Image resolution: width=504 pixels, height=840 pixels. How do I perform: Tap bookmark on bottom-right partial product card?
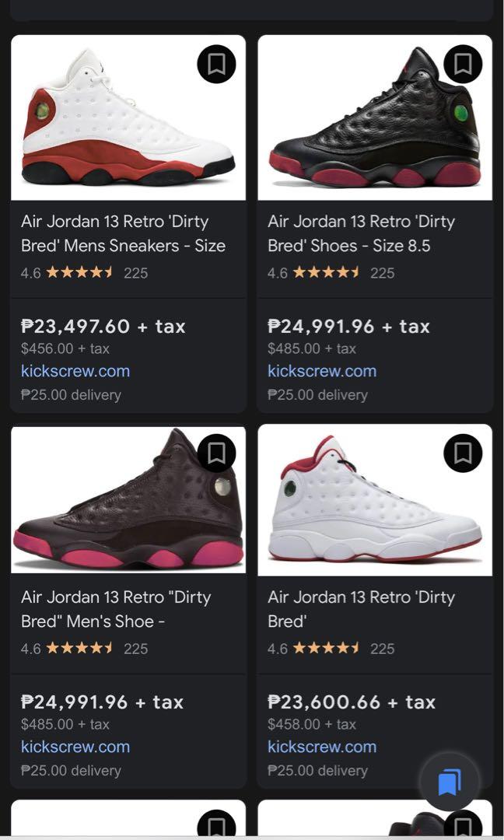[x=463, y=826]
